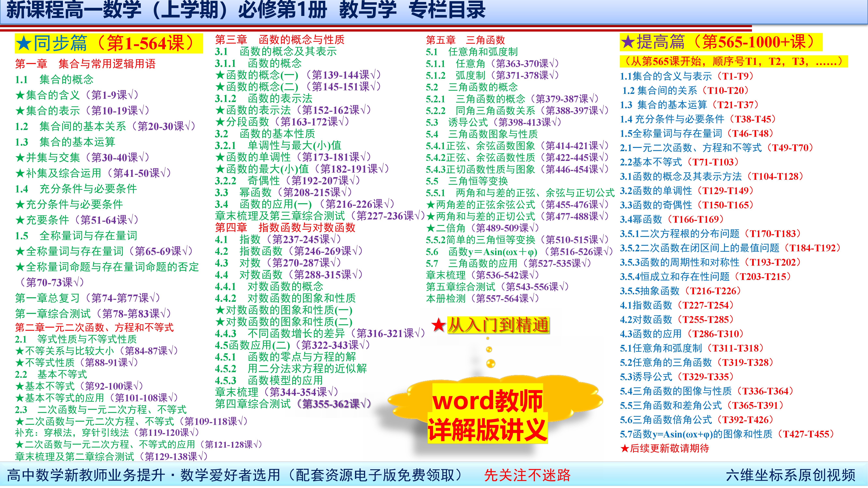Click ★函数的表示法 (第152-162课√)
The image size is (868, 488).
click(x=293, y=110)
